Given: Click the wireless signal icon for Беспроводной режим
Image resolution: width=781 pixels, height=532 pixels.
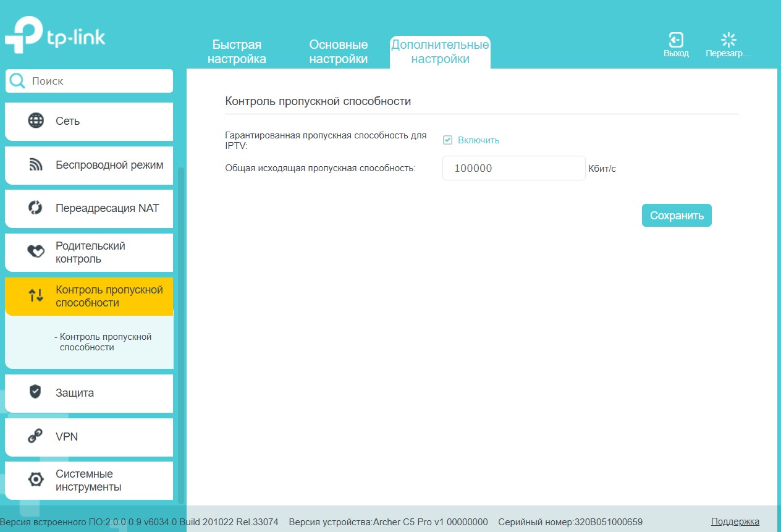Looking at the screenshot, I should pyautogui.click(x=36, y=165).
